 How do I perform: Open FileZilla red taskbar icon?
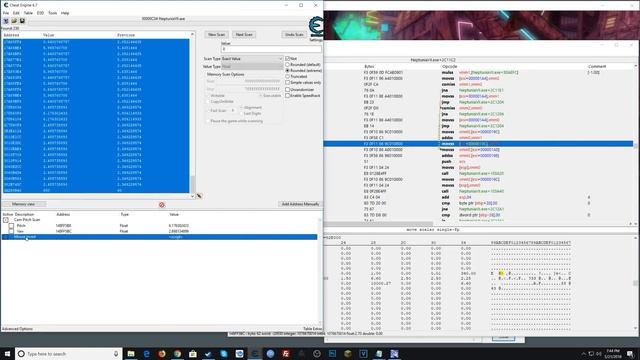coord(286,353)
